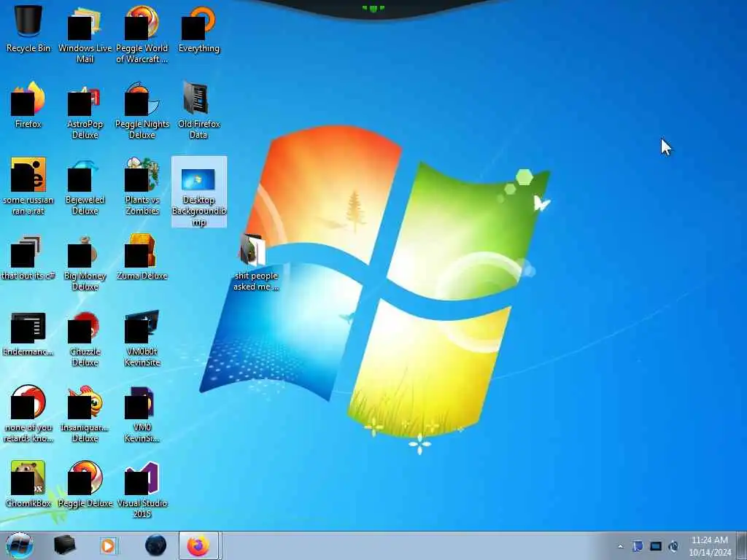The width and height of the screenshot is (747, 560).
Task: Show hidden system tray icons
Action: point(620,546)
